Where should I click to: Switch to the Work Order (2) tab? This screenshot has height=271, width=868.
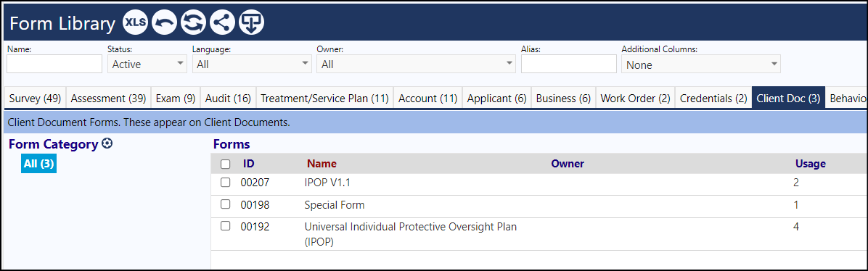pyautogui.click(x=636, y=99)
